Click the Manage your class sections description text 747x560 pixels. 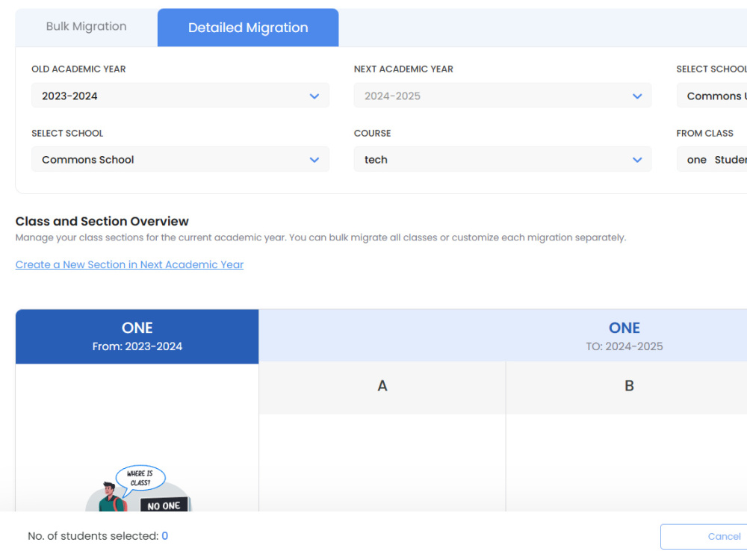click(x=320, y=237)
